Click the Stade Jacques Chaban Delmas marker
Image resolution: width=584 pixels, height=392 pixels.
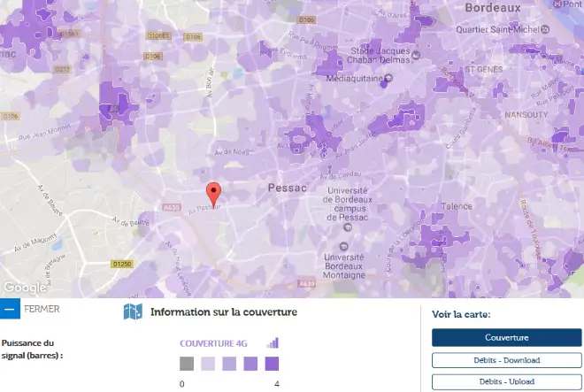[x=416, y=55]
